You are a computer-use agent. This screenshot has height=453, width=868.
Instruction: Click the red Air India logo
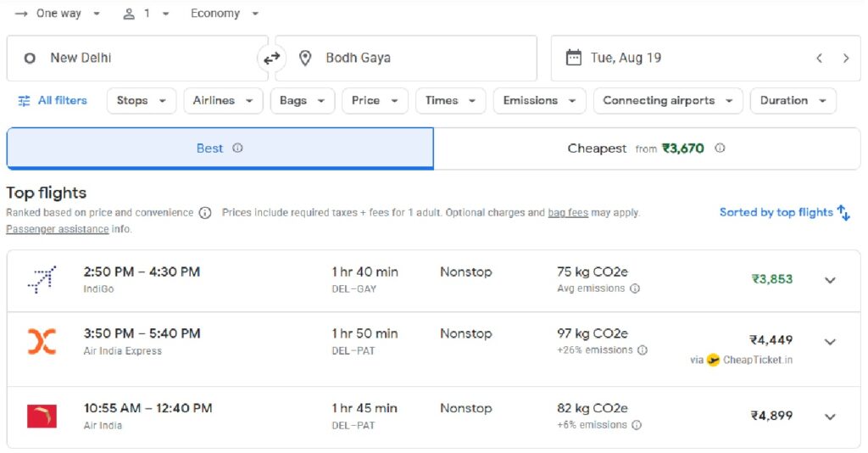click(x=42, y=416)
